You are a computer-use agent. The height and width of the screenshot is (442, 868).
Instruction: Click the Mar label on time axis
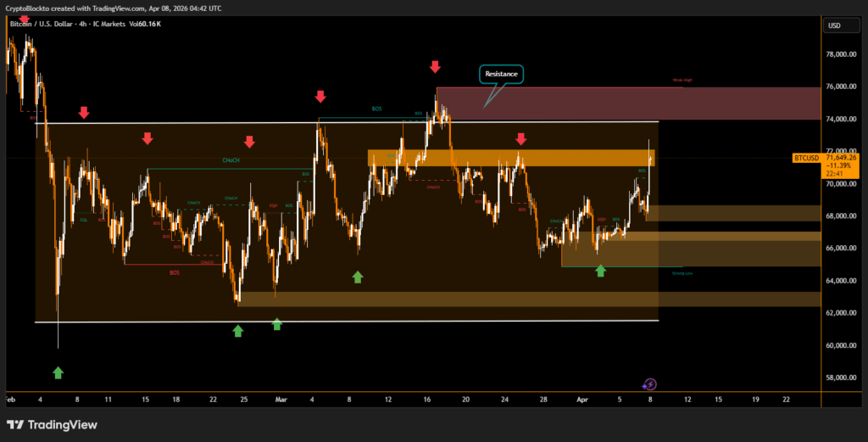tap(283, 399)
